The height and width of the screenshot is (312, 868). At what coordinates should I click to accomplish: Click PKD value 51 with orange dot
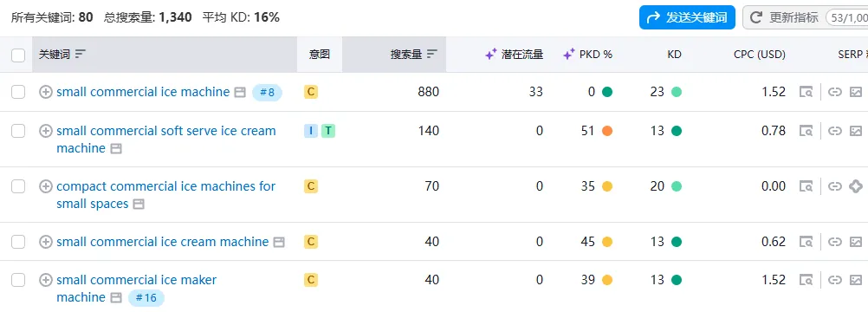(597, 131)
